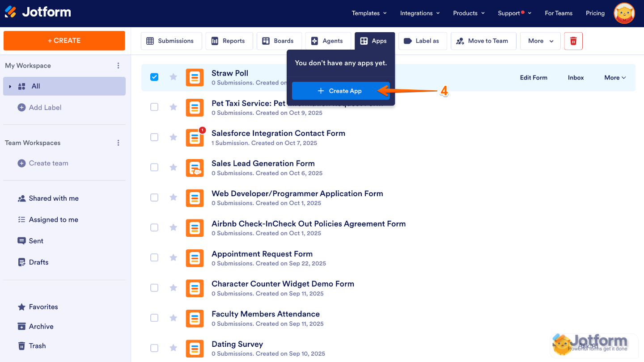Check the Sales Lead Generation Form checkbox
Viewport: 644px width, 362px height.
(154, 167)
